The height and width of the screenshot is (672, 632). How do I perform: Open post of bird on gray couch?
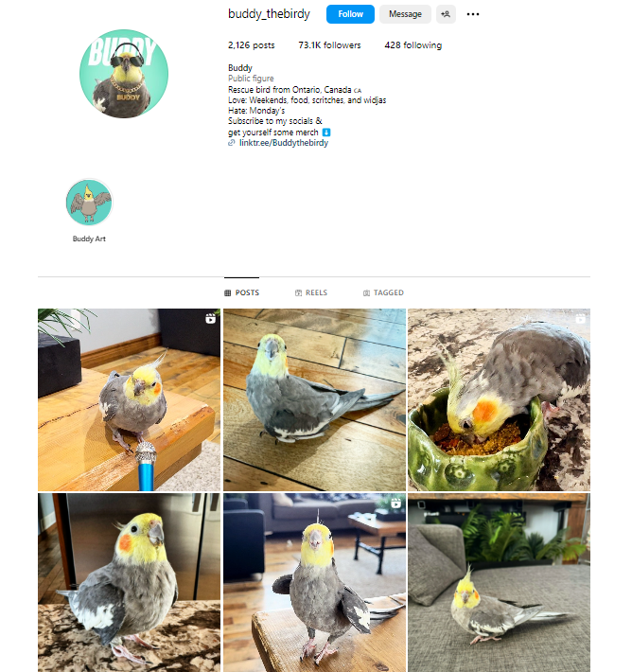[499, 582]
